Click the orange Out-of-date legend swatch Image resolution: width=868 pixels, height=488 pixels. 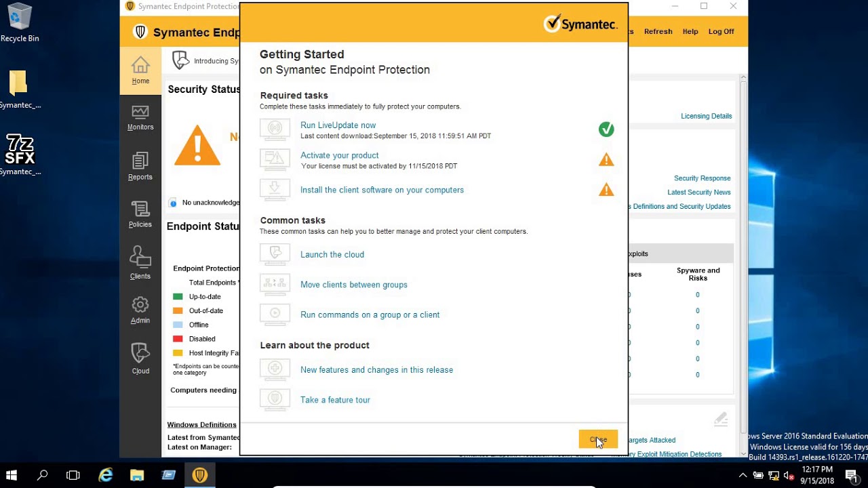(x=178, y=311)
